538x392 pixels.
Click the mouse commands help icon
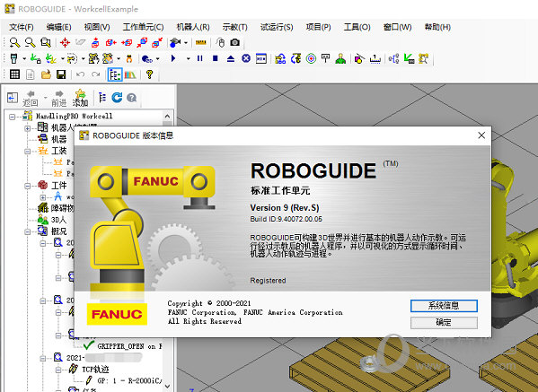coord(220,42)
